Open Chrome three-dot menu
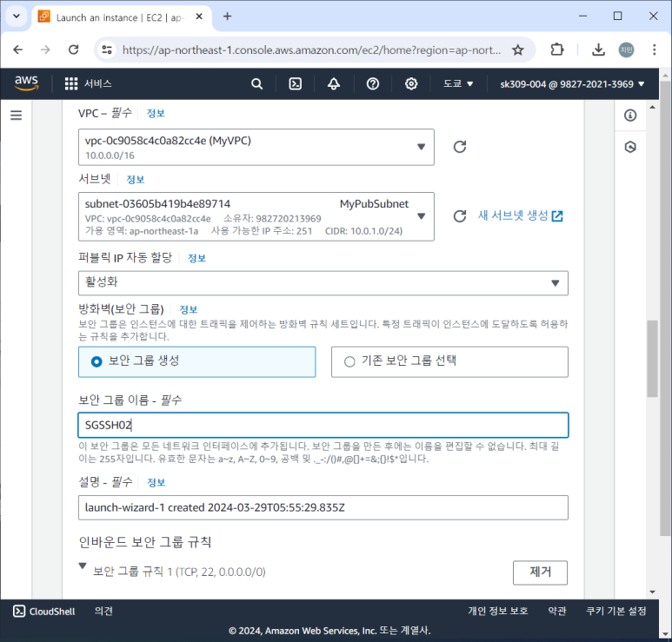The image size is (672, 642). click(x=654, y=50)
